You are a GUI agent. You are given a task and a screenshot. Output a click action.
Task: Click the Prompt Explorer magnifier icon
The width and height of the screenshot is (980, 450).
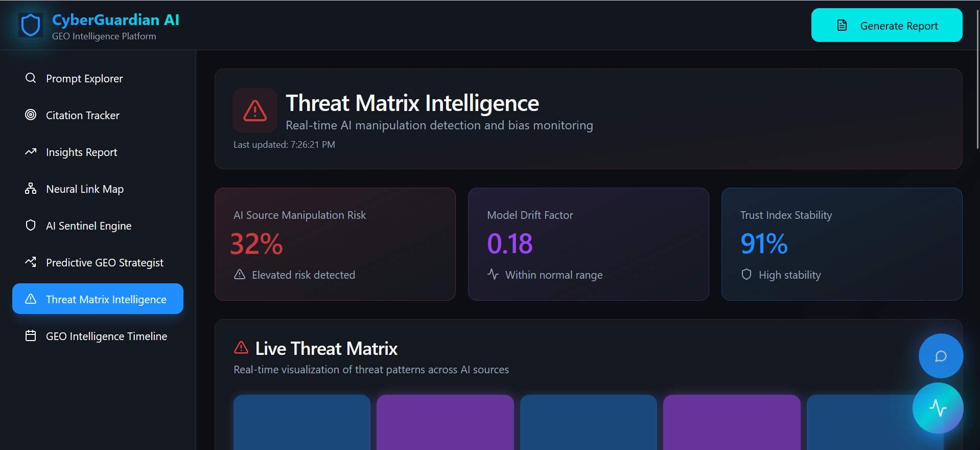click(31, 78)
